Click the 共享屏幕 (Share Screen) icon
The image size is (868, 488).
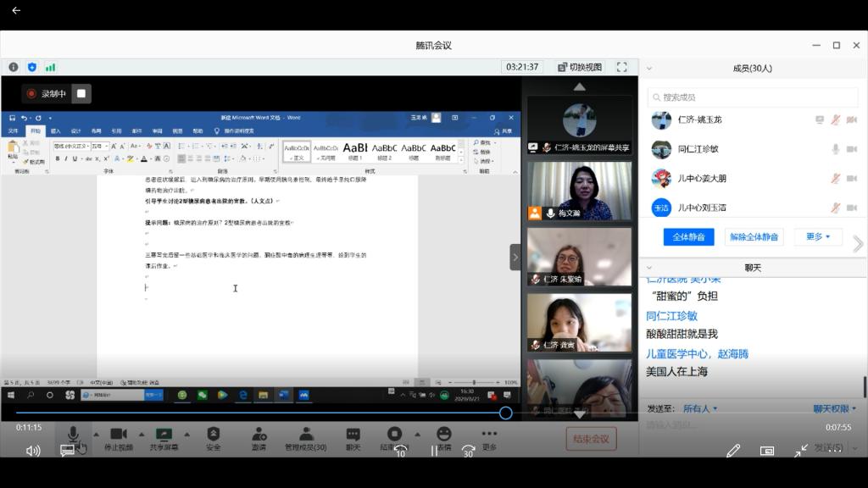tap(164, 435)
